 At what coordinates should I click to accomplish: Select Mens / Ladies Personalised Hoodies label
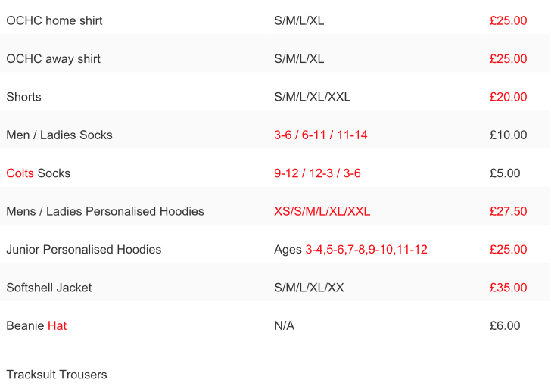click(105, 211)
